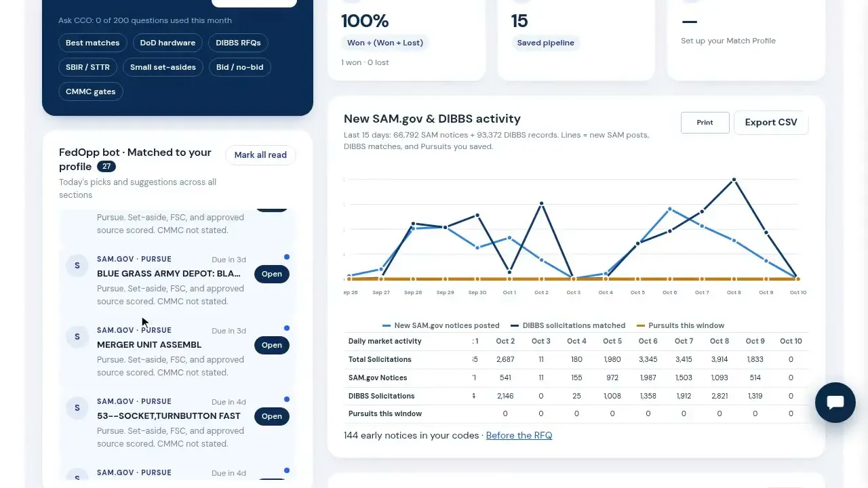This screenshot has height=488, width=868.
Task: Pick the DIBBS RFQs chip
Action: pyautogui.click(x=238, y=43)
